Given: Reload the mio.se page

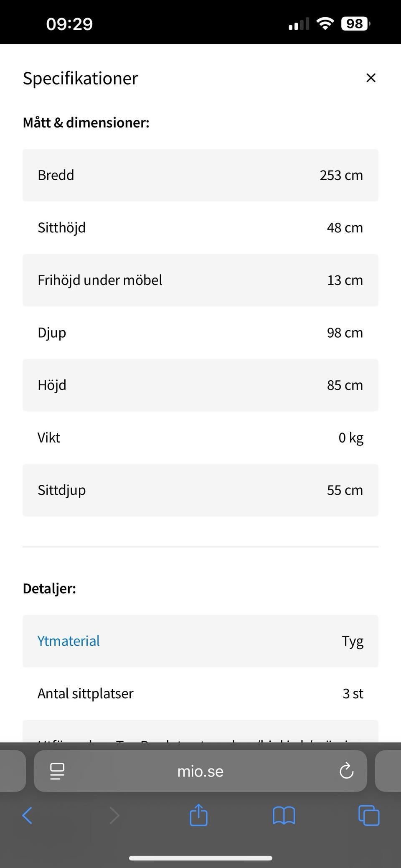Looking at the screenshot, I should click(x=346, y=771).
